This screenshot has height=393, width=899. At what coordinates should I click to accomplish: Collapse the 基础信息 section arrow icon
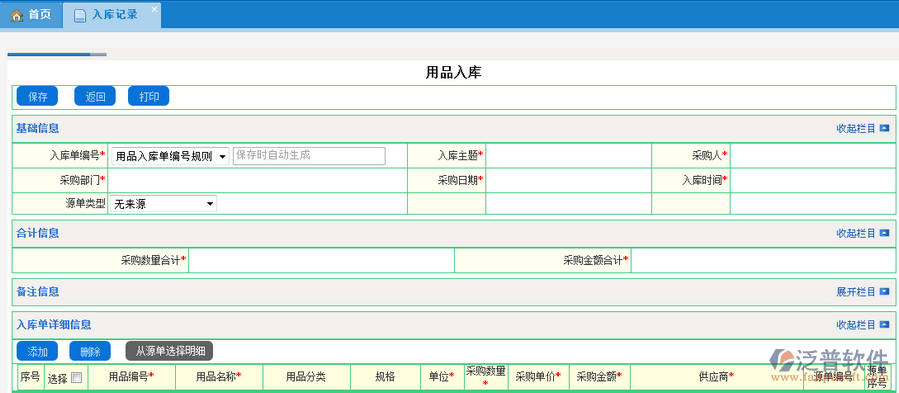tap(884, 129)
